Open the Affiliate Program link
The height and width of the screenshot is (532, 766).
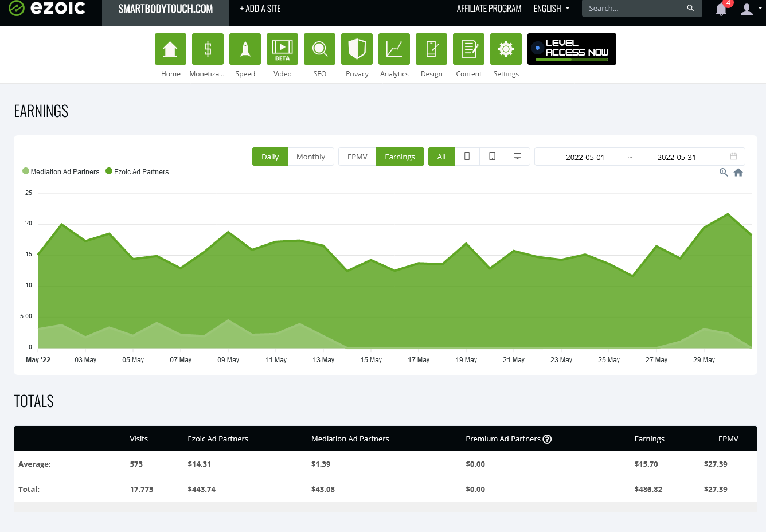click(489, 9)
